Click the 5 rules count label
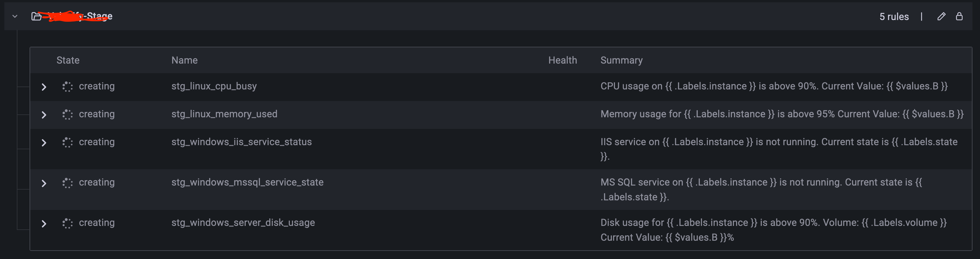This screenshot has width=980, height=259. coord(894,17)
